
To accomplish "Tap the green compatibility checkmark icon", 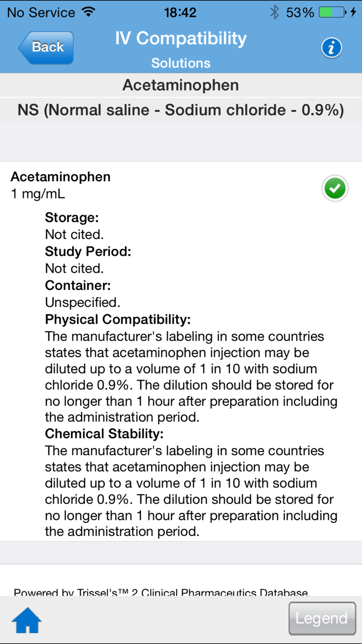I will coord(335,188).
